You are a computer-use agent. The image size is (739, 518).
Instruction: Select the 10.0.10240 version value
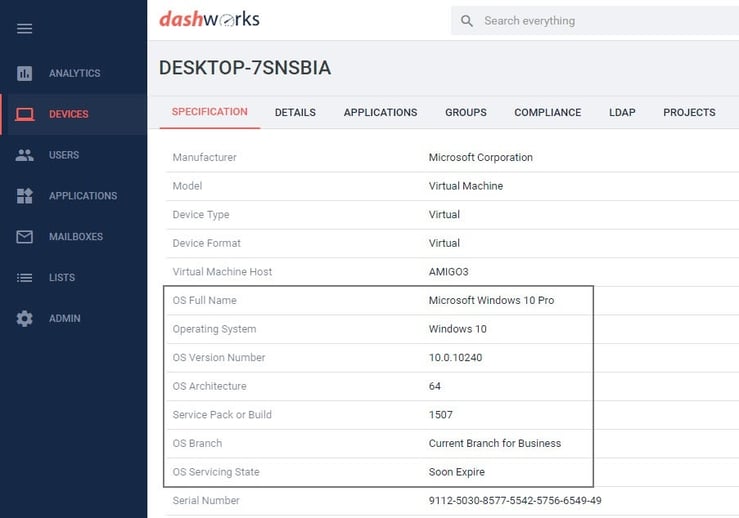pos(455,358)
